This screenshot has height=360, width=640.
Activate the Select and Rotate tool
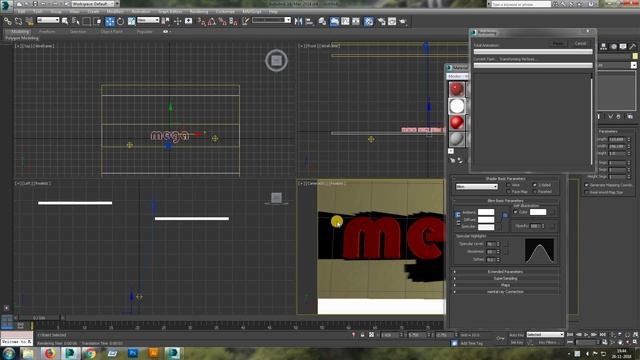tap(120, 21)
